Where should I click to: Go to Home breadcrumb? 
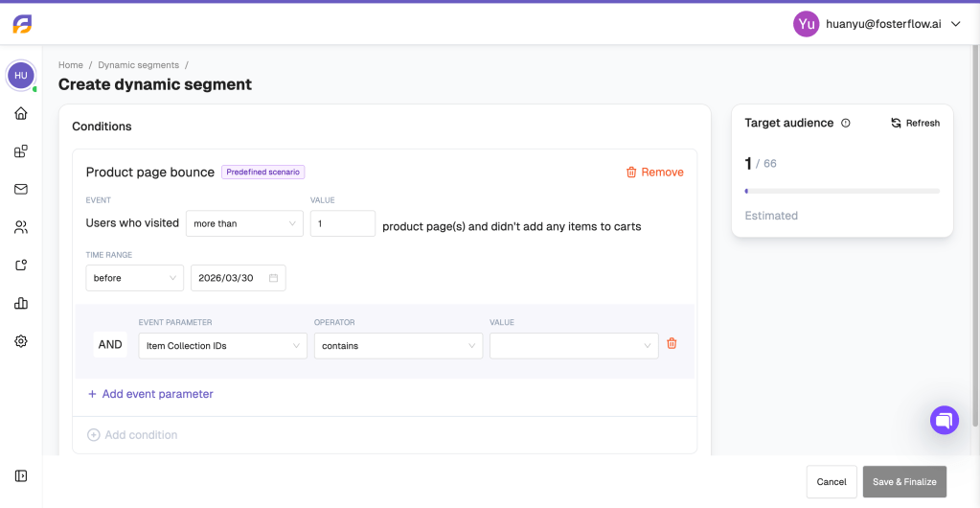pos(71,65)
